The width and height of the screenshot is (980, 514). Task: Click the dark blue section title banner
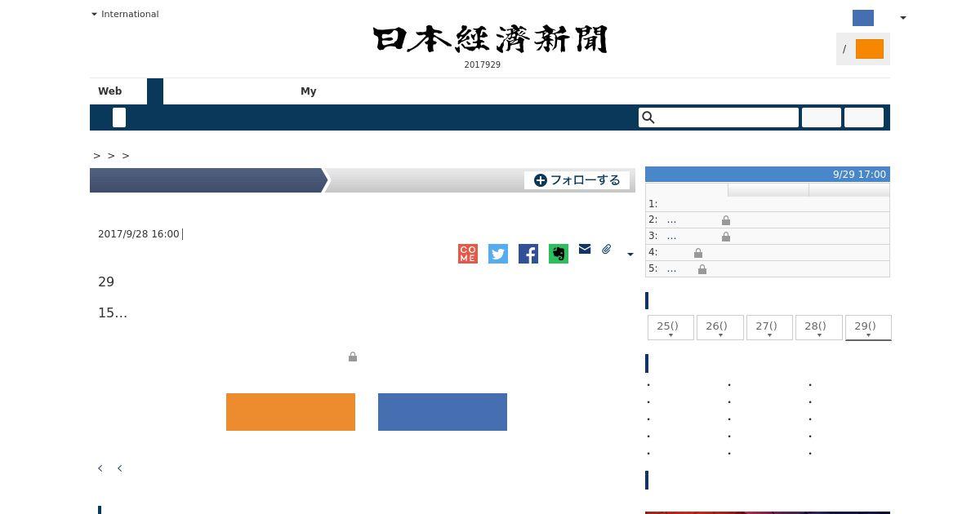(x=208, y=180)
